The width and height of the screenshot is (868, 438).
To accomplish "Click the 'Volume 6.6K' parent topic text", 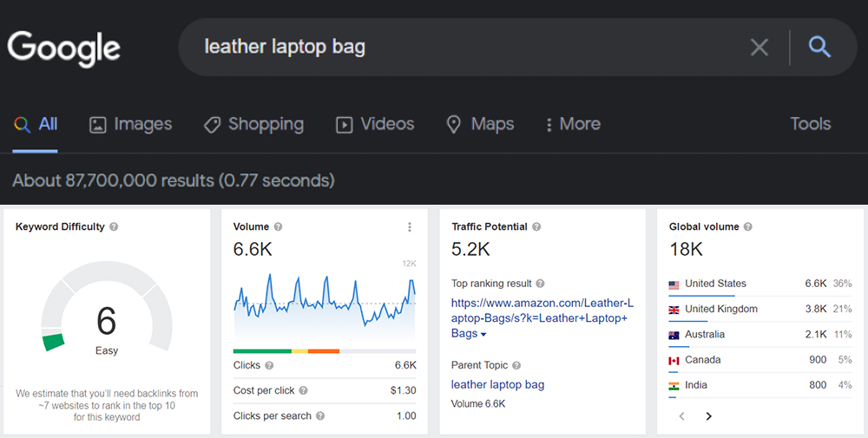I will pos(478,403).
